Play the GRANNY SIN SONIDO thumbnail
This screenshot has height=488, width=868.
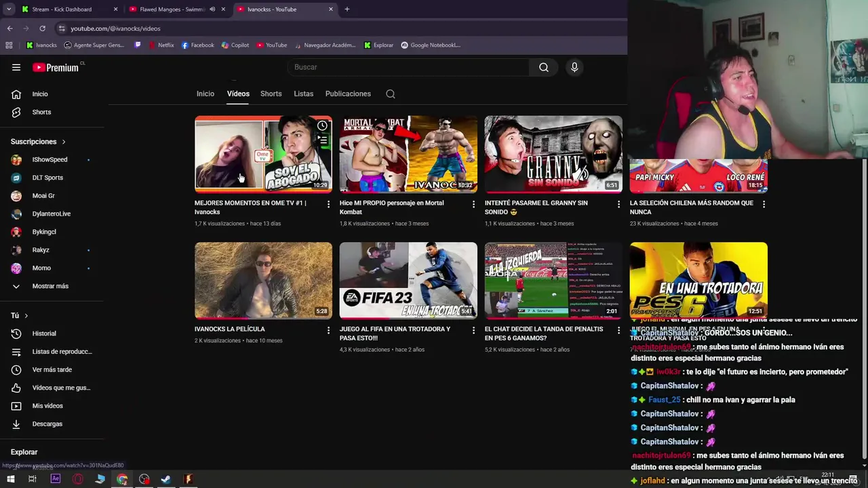tap(553, 154)
